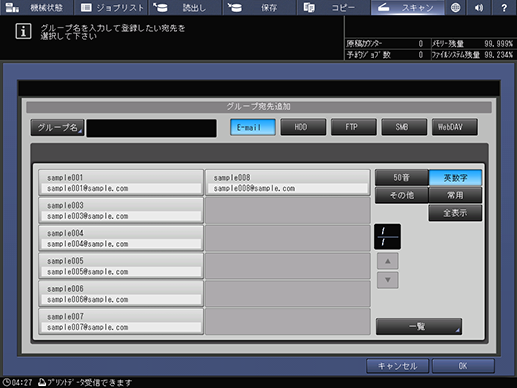Select the sample008 address entry
517x388 pixels.
coord(288,183)
